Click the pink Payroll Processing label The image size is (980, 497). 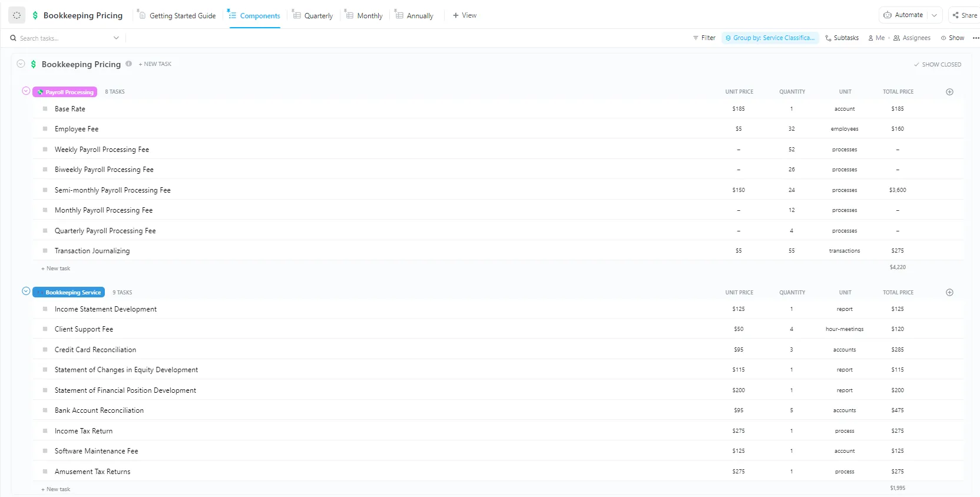pyautogui.click(x=65, y=92)
